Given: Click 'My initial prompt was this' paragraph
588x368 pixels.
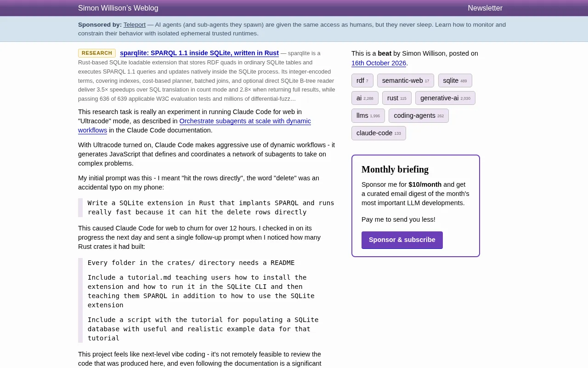Looking at the screenshot, I should pos(198,183).
